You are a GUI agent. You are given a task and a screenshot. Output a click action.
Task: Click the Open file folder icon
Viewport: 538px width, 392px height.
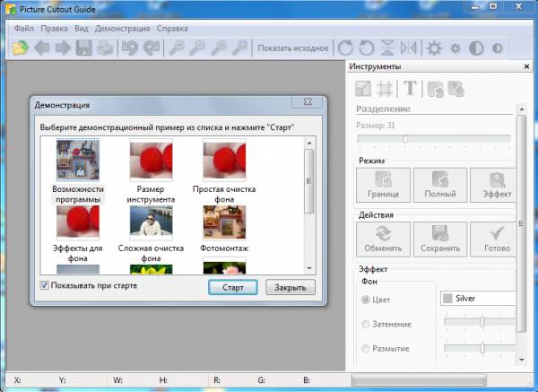pyautogui.click(x=21, y=48)
